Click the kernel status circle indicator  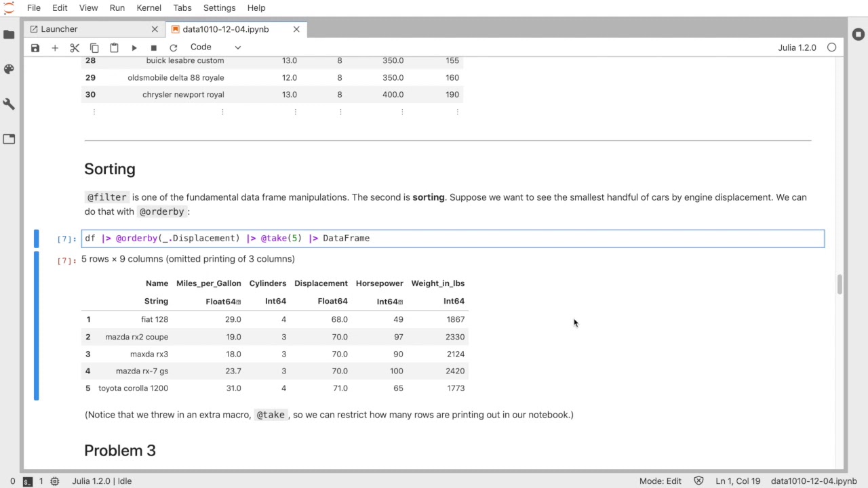(x=831, y=47)
